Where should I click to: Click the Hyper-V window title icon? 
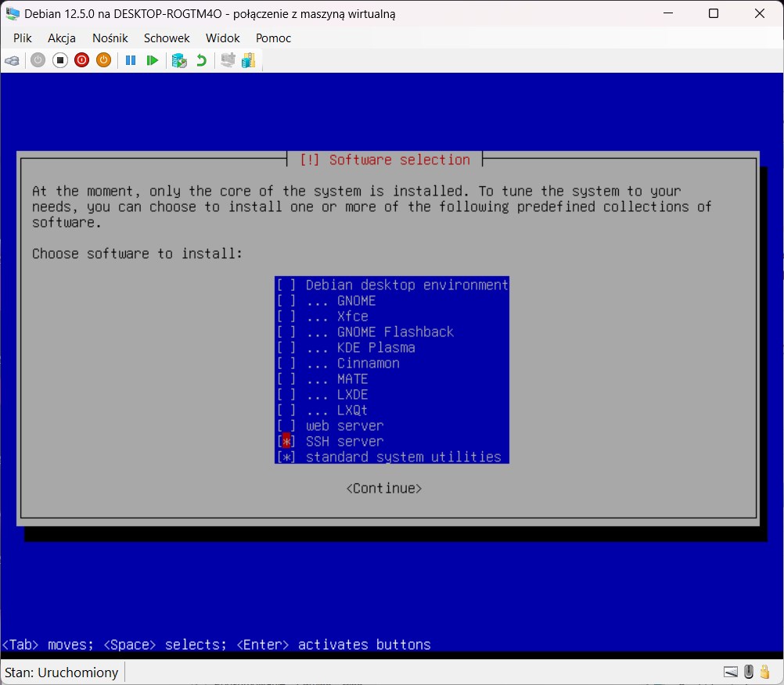pos(13,13)
